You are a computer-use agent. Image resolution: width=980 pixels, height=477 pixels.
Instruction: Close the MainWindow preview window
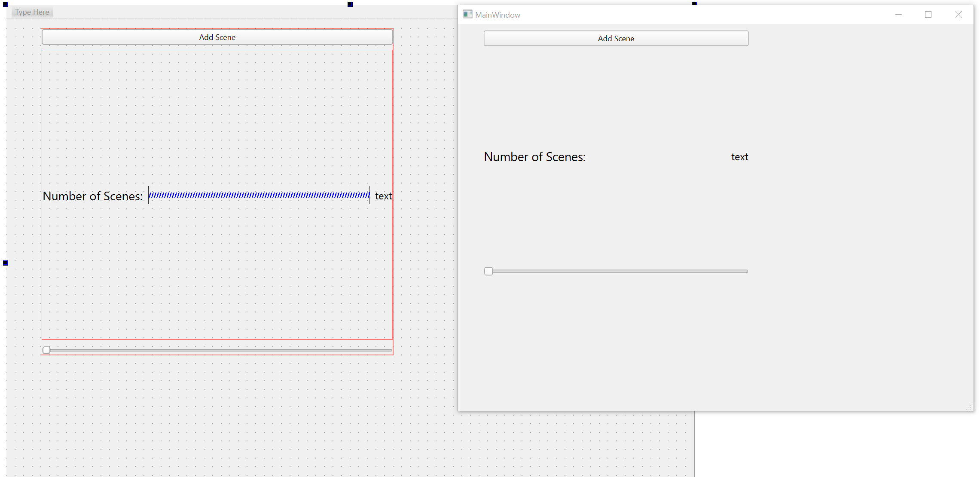[x=959, y=15]
